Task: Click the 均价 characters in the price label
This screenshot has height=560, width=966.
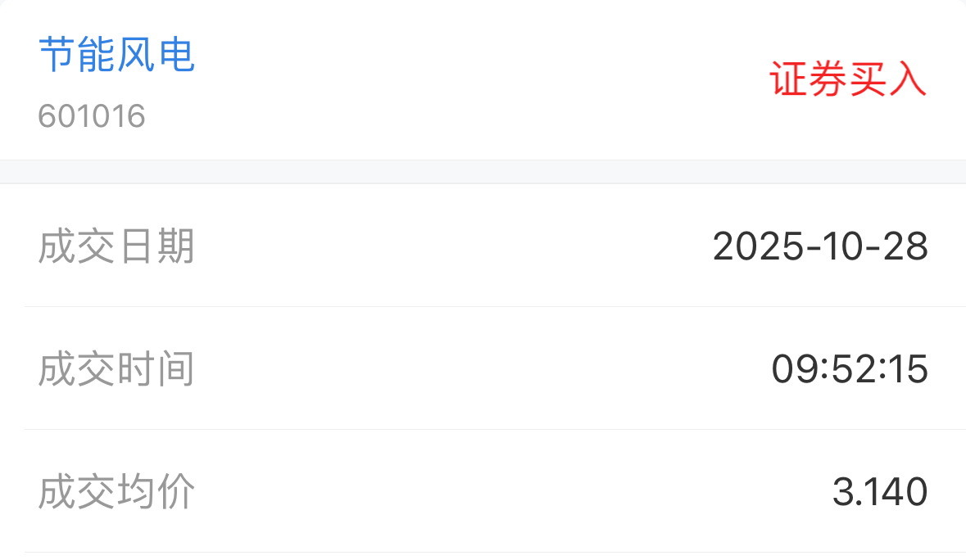Action: click(x=156, y=492)
